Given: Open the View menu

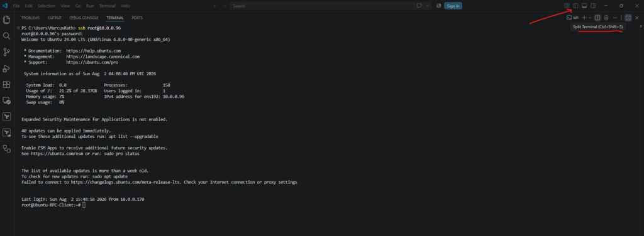Looking at the screenshot, I should [65, 6].
